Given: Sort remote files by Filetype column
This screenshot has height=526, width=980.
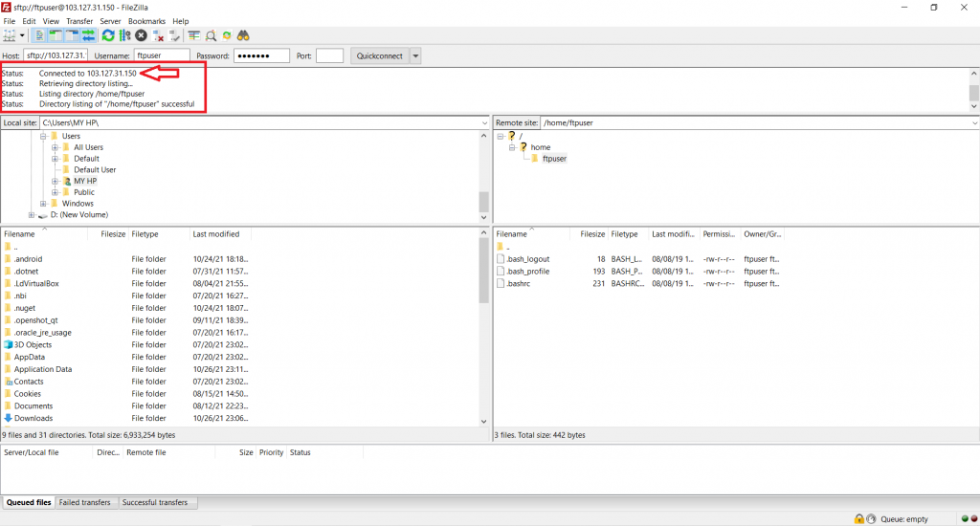Looking at the screenshot, I should pyautogui.click(x=628, y=234).
